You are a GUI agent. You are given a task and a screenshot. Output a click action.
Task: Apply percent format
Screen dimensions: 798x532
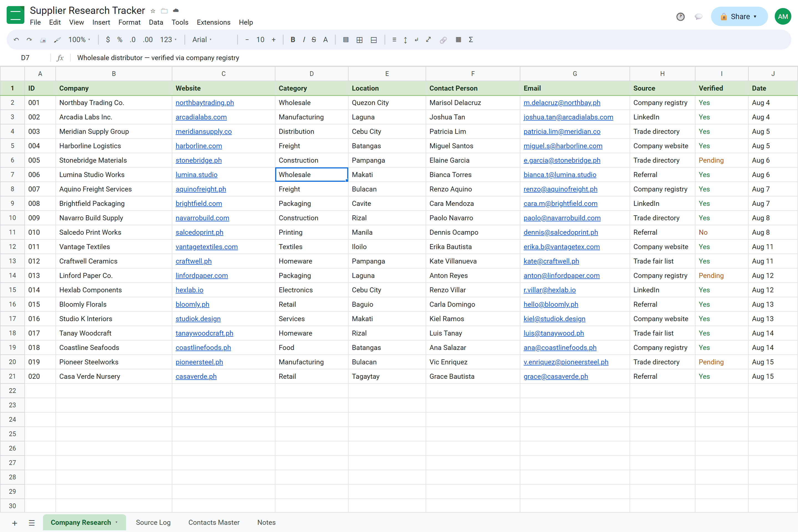tap(120, 40)
